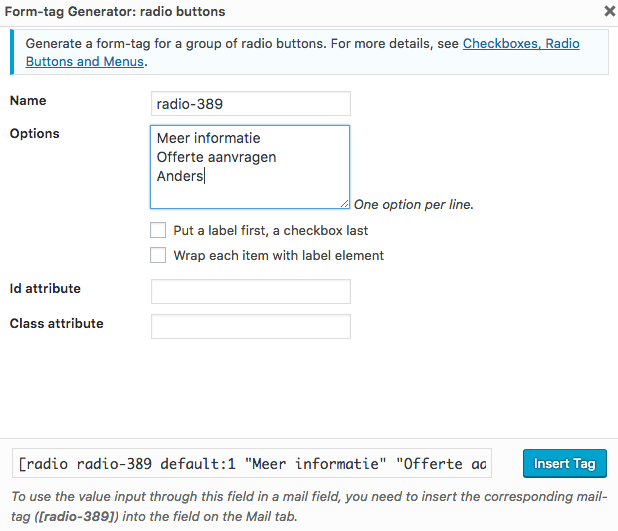
Task: Place cursor on 'Meer informatie' option line
Action: (x=208, y=138)
